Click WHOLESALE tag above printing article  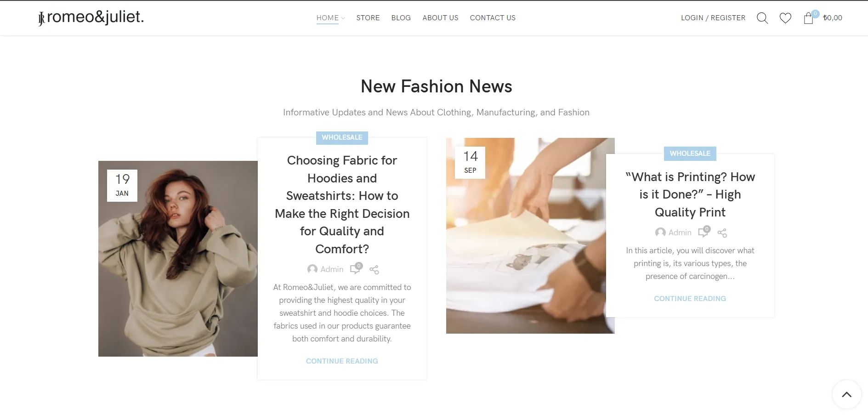[690, 153]
